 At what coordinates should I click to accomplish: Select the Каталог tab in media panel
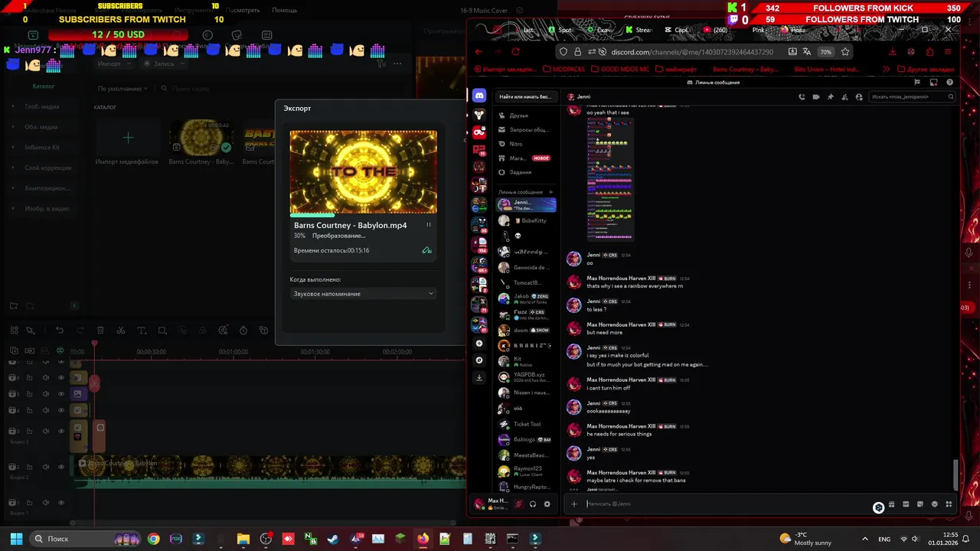43,86
